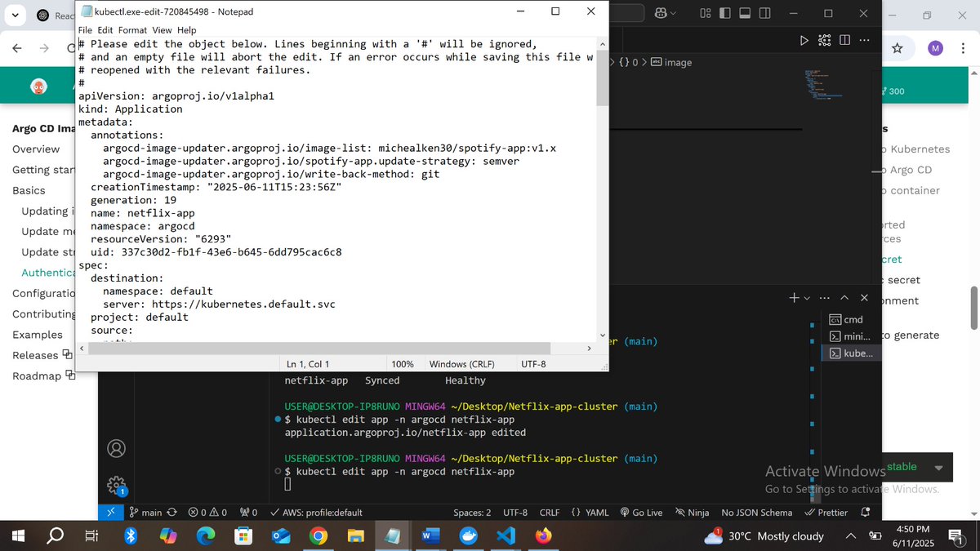Screen dimensions: 980x551
Task: Synchronize changes icon in status bar
Action: tap(171, 513)
